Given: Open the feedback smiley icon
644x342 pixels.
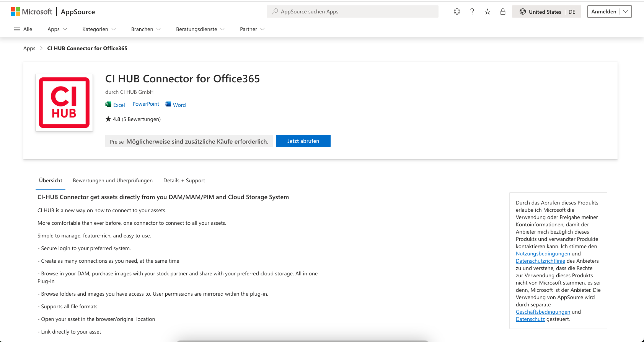Looking at the screenshot, I should tap(457, 11).
